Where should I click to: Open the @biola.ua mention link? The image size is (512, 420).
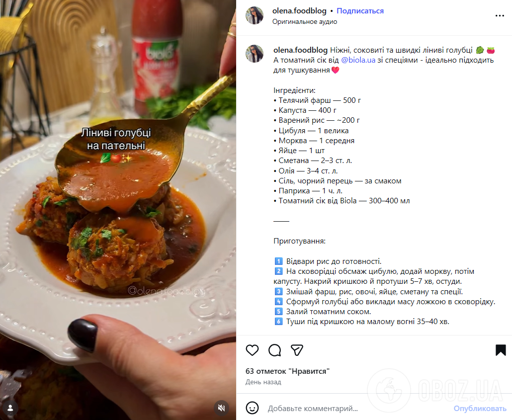point(358,60)
